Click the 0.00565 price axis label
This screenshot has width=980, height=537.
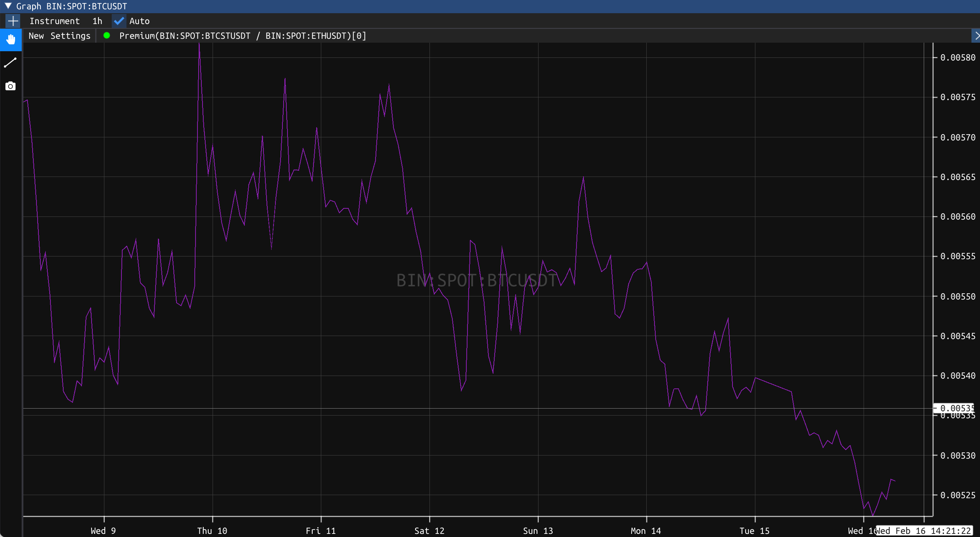coord(957,177)
